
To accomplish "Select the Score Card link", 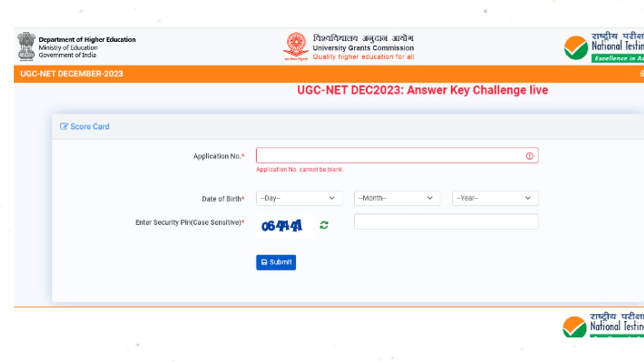I will [x=90, y=126].
